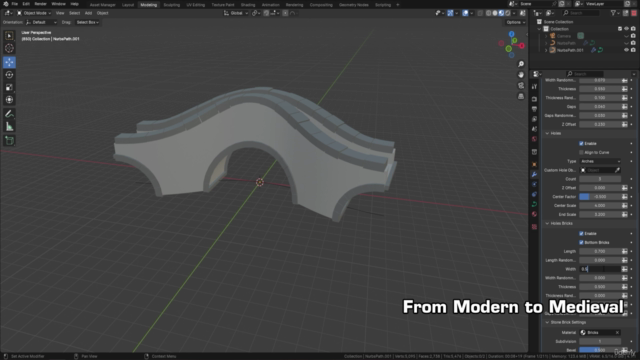Toggle Collection render camera icon
This screenshot has height=360, width=640.
[x=633, y=29]
